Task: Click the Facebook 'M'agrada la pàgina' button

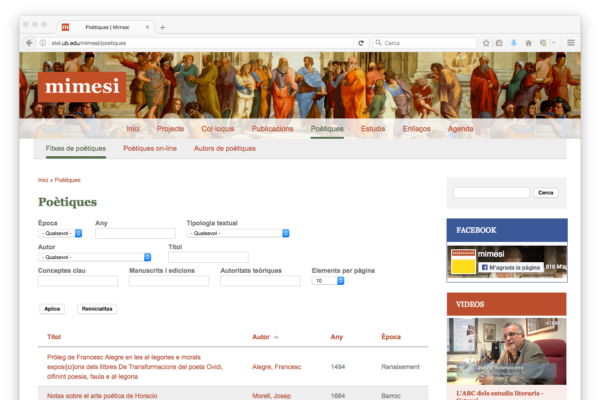Action: tap(510, 268)
